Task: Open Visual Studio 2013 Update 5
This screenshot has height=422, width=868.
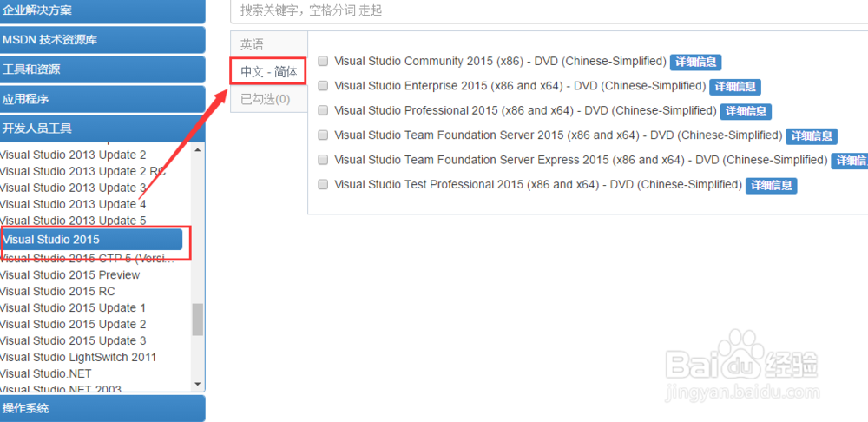Action: pyautogui.click(x=73, y=221)
